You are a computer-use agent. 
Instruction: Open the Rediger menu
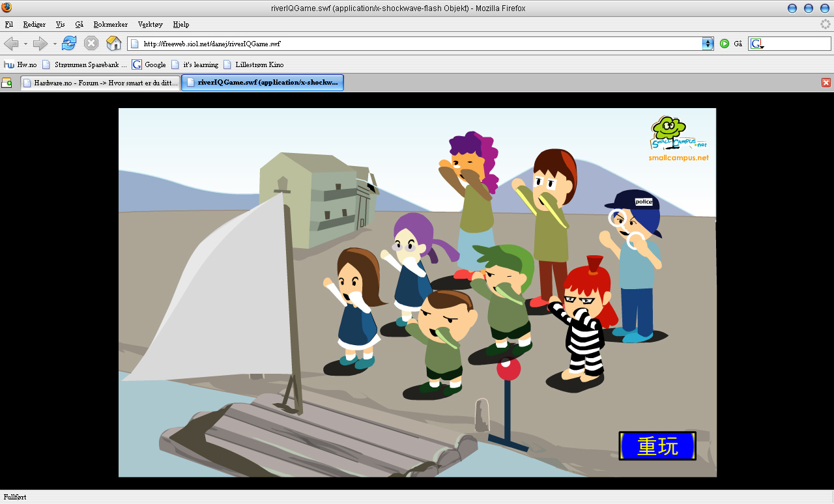35,24
